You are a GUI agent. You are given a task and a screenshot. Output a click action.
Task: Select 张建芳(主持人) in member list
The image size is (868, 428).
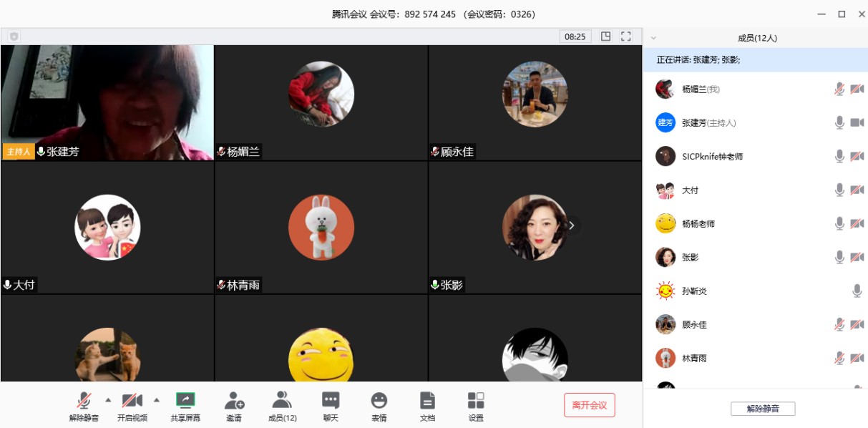[708, 123]
